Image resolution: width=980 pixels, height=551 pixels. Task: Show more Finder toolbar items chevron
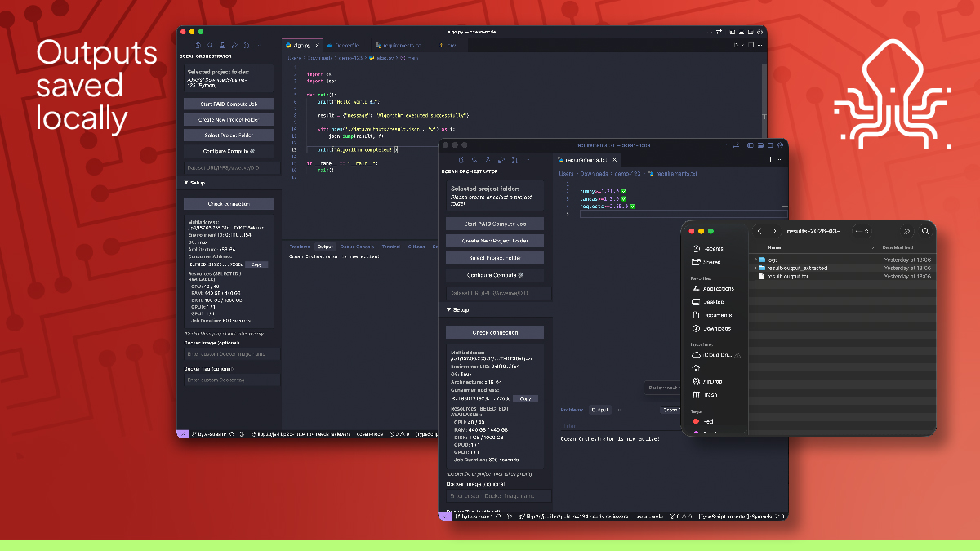coord(906,231)
